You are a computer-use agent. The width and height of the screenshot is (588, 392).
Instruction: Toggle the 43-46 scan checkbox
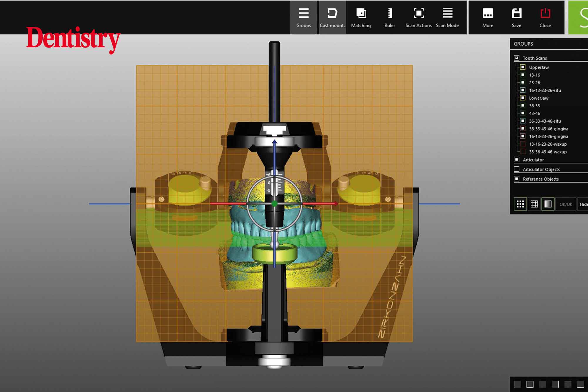tap(523, 113)
